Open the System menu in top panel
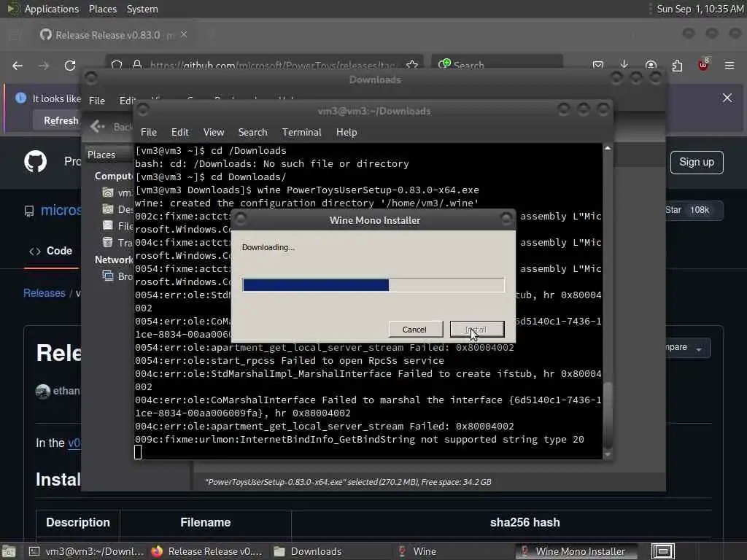The image size is (747, 560). click(x=142, y=9)
